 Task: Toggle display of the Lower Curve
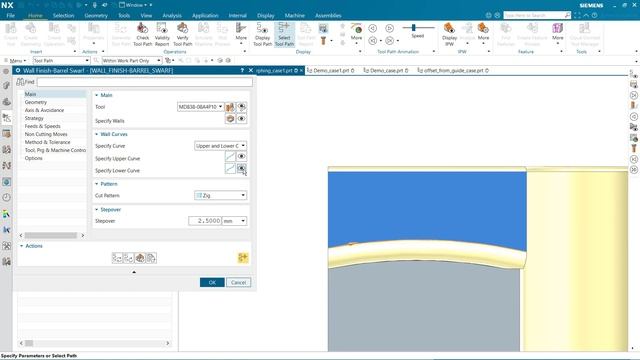[x=242, y=169]
